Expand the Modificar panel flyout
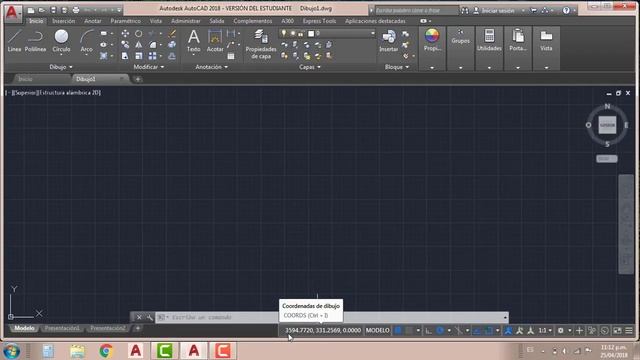 tap(149, 67)
